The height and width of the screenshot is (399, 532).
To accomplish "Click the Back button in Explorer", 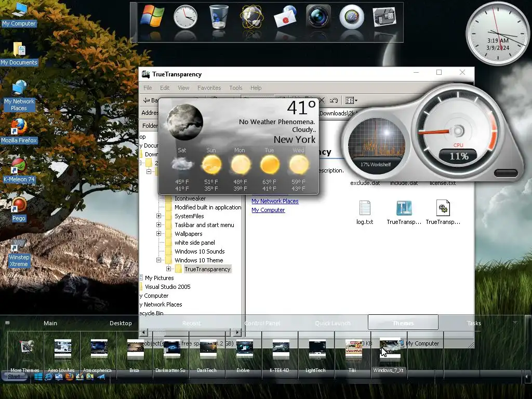I will pyautogui.click(x=151, y=100).
